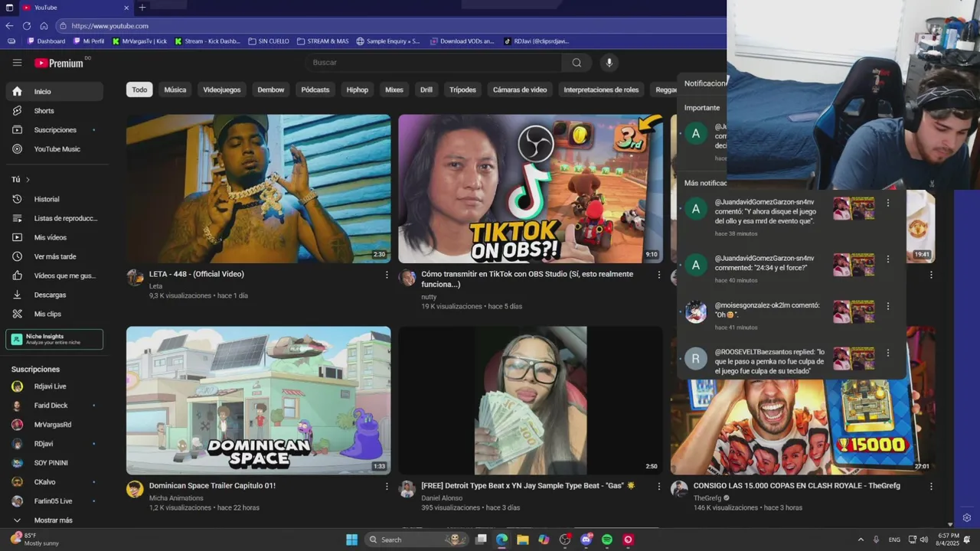Open the YouTube hamburger guide menu
This screenshot has height=551, width=980.
[17, 63]
